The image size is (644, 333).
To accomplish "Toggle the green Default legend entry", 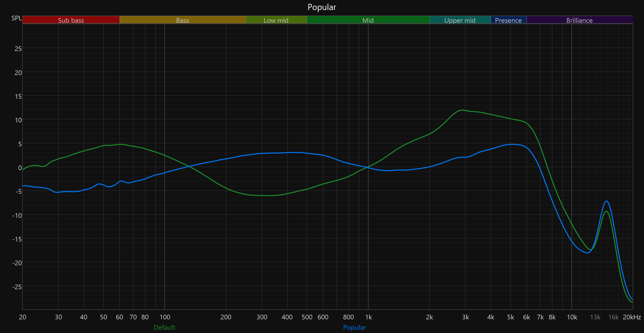I will pyautogui.click(x=164, y=327).
